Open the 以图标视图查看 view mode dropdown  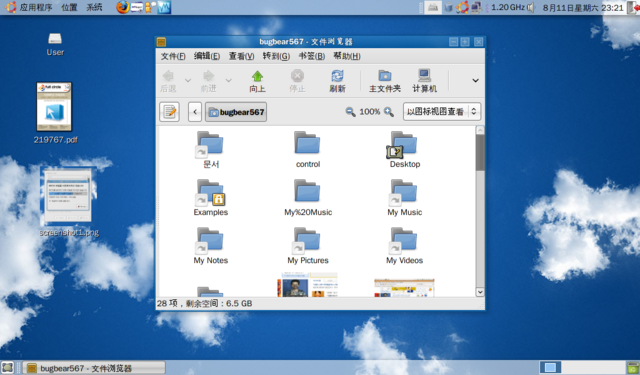pos(442,112)
